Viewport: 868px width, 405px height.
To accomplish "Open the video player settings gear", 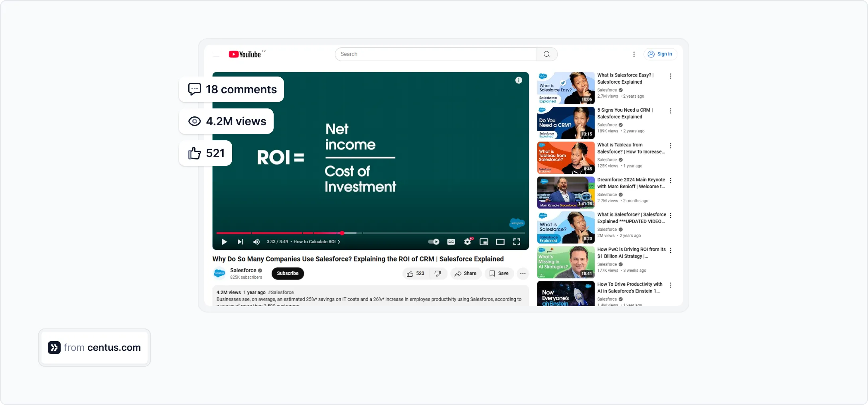I will pyautogui.click(x=467, y=242).
